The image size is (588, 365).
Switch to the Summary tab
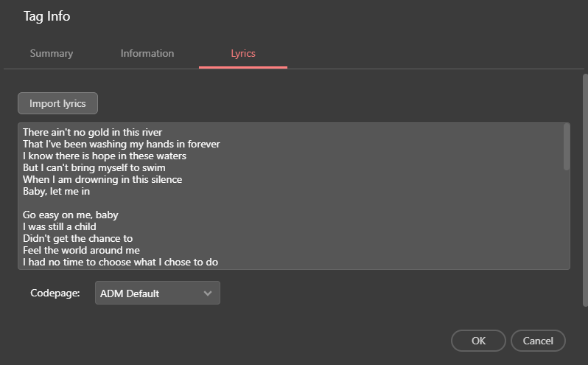click(52, 54)
